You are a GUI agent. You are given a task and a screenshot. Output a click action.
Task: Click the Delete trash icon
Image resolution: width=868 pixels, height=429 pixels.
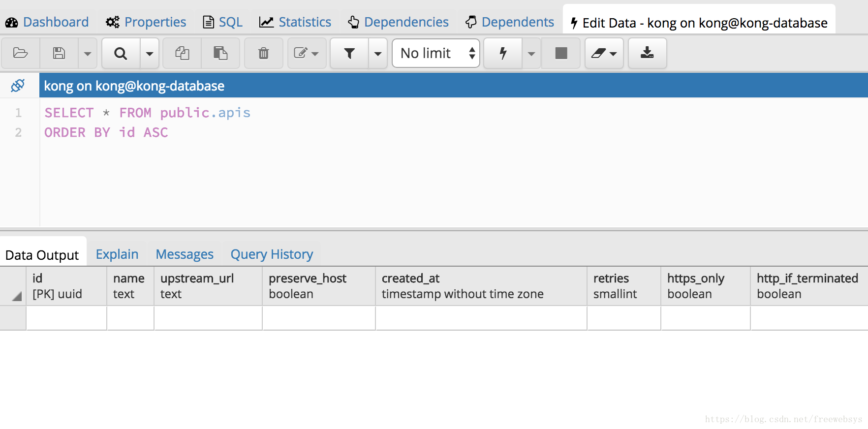(264, 53)
